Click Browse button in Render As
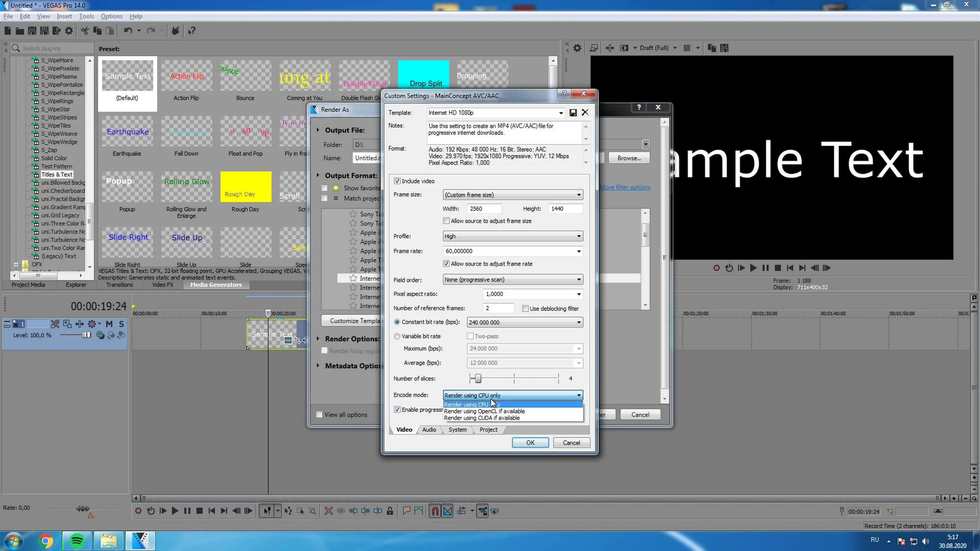The height and width of the screenshot is (551, 980). pyautogui.click(x=629, y=158)
